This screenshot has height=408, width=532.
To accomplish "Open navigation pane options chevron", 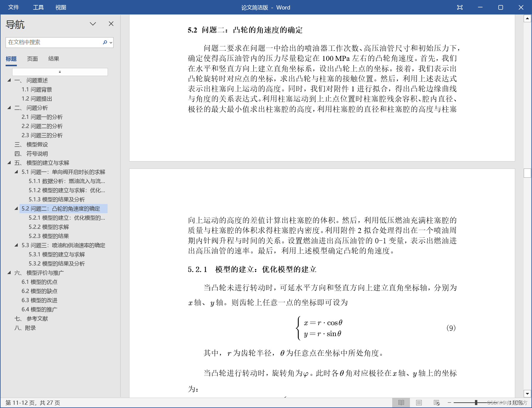I will 93,24.
